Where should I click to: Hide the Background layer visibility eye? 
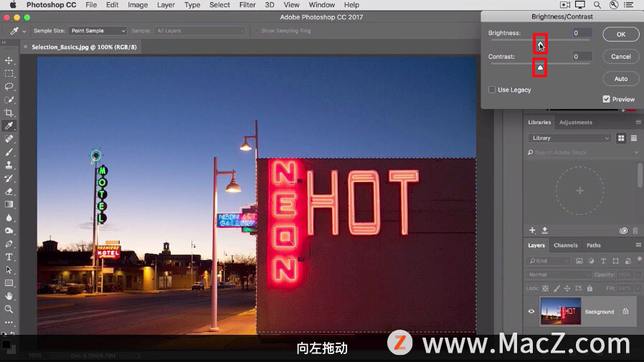531,312
